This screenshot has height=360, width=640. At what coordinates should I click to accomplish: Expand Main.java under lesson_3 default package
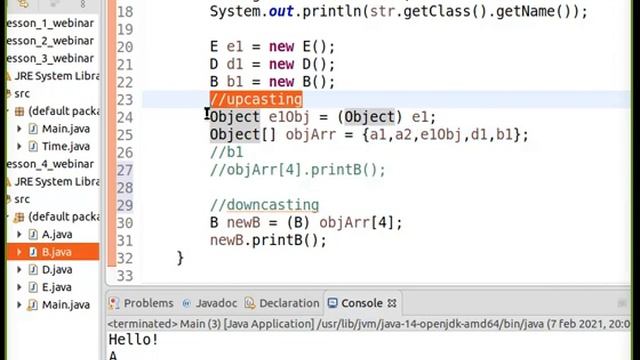19,129
